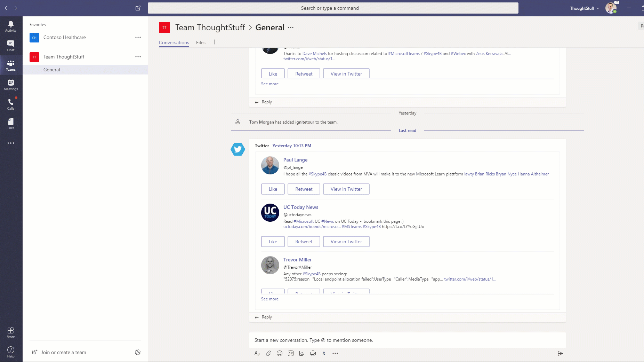Open the Emoji picker icon
Viewport: 644px width, 362px height.
click(x=280, y=353)
